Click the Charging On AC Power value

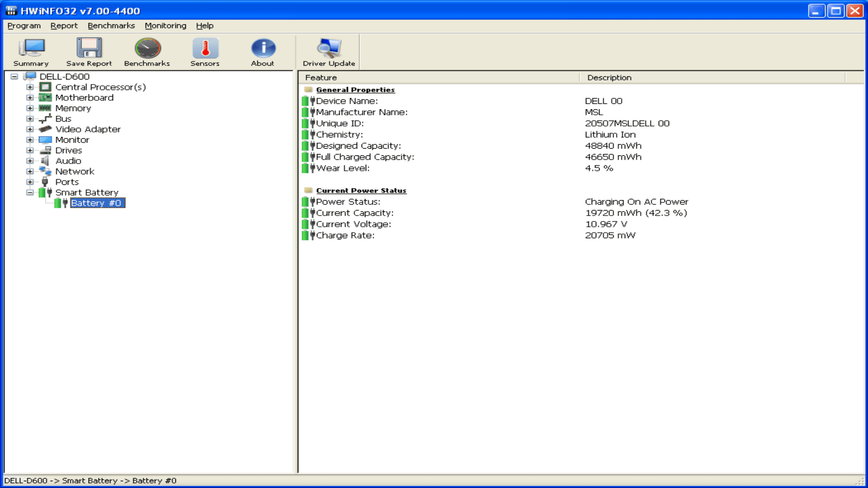[x=637, y=202]
